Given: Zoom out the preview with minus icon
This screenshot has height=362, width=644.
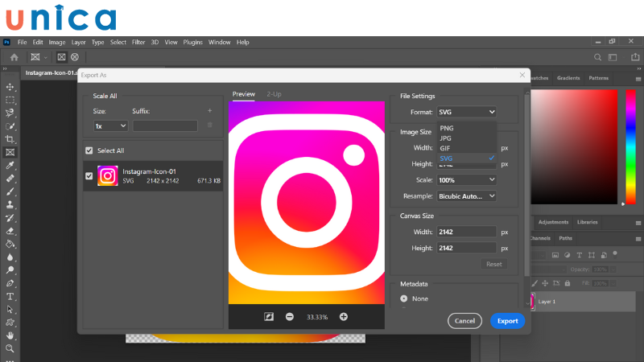Looking at the screenshot, I should 290,317.
